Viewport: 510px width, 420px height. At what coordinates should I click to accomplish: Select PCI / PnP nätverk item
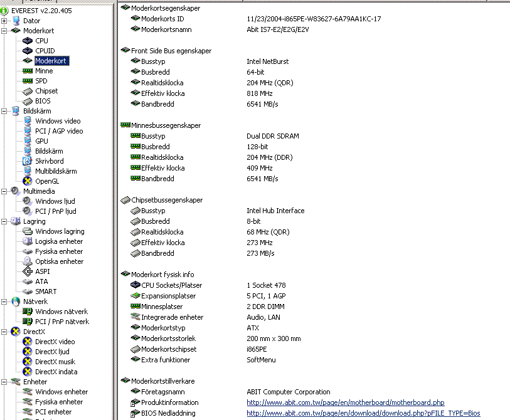click(62, 322)
